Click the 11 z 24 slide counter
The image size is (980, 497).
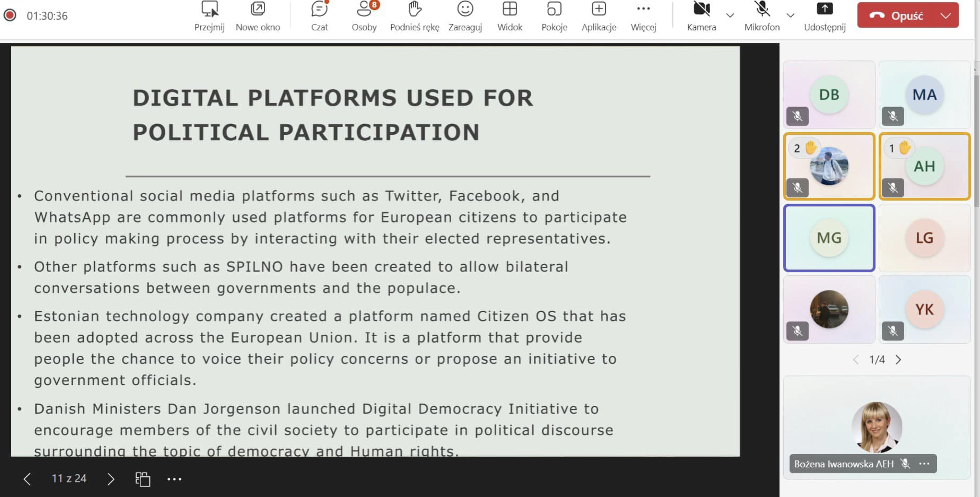click(x=69, y=478)
